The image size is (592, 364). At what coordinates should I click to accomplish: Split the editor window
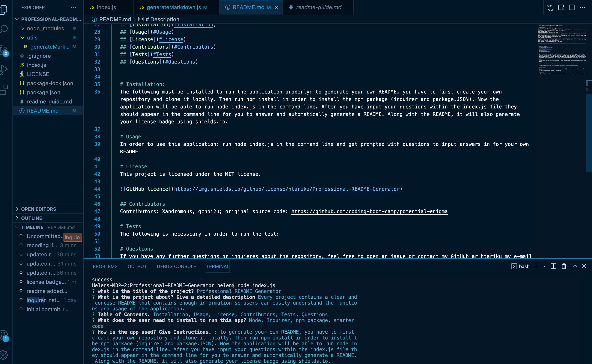coord(572,7)
